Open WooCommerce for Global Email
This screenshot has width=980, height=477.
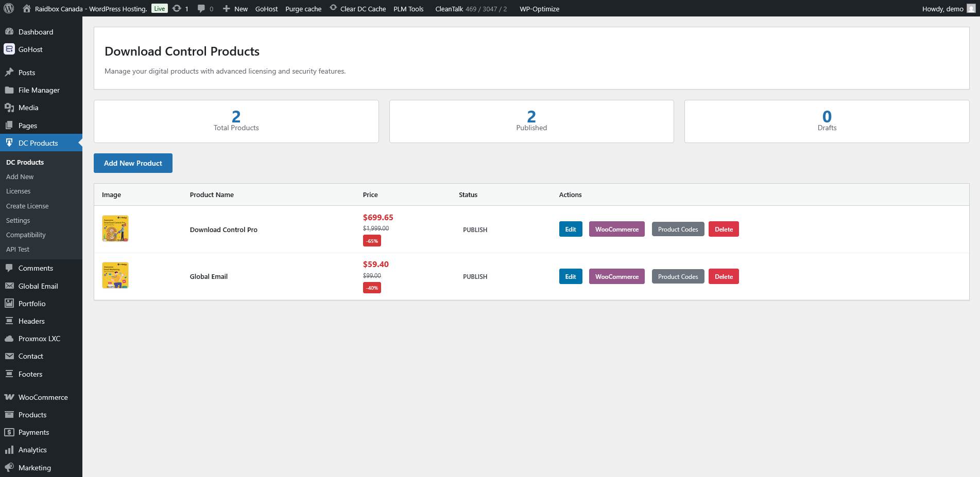[x=617, y=276]
